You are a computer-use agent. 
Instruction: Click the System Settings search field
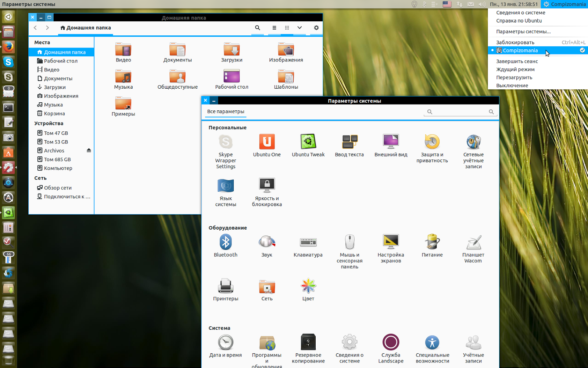tap(460, 112)
